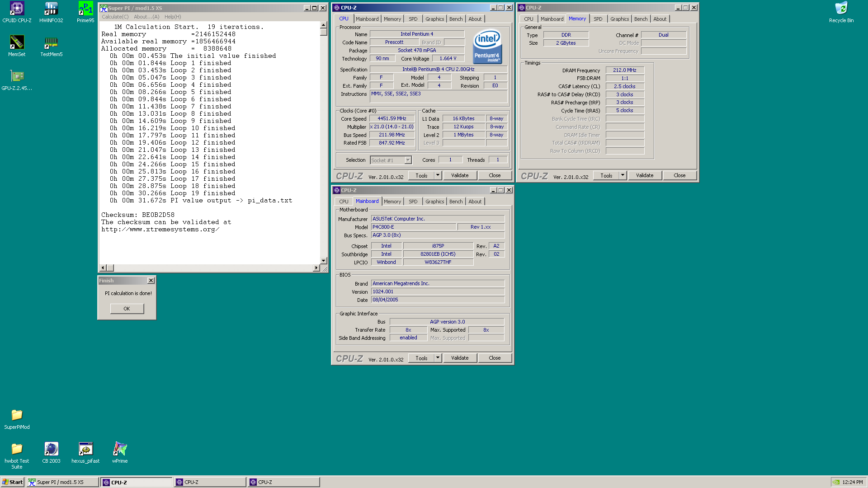Click the Core Speed value 4451.59 MHz
868x488 pixels.
click(x=392, y=118)
